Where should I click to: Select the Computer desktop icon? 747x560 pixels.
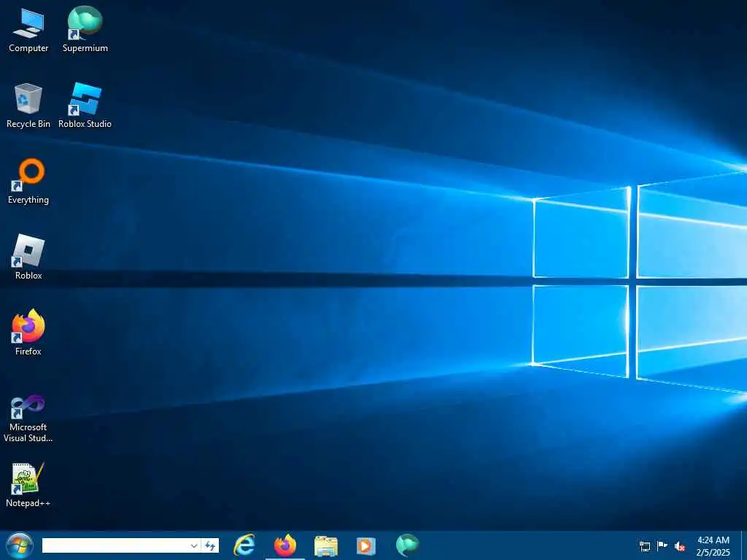pyautogui.click(x=28, y=31)
